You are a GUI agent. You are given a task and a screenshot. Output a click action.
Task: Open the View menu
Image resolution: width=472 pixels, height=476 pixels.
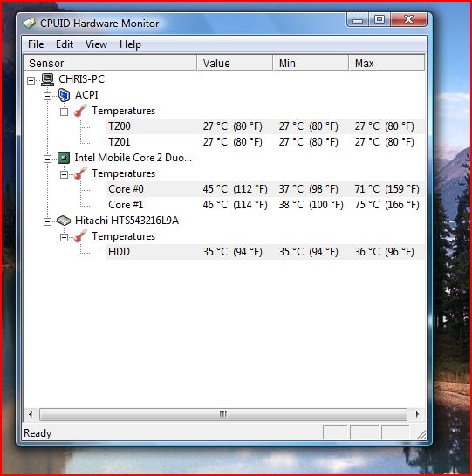click(x=96, y=44)
